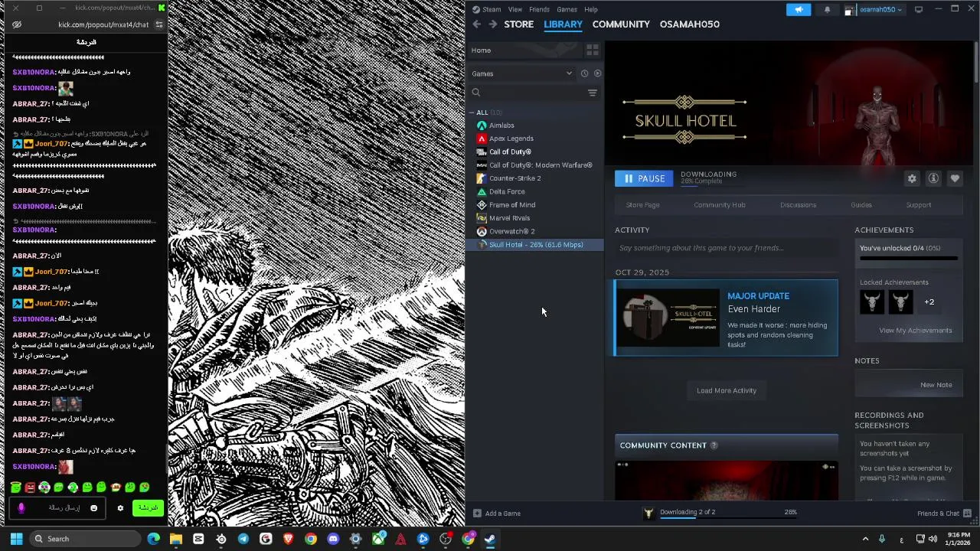The height and width of the screenshot is (551, 980).
Task: Click Kick extension icon in chat titlebar
Action: click(x=162, y=8)
